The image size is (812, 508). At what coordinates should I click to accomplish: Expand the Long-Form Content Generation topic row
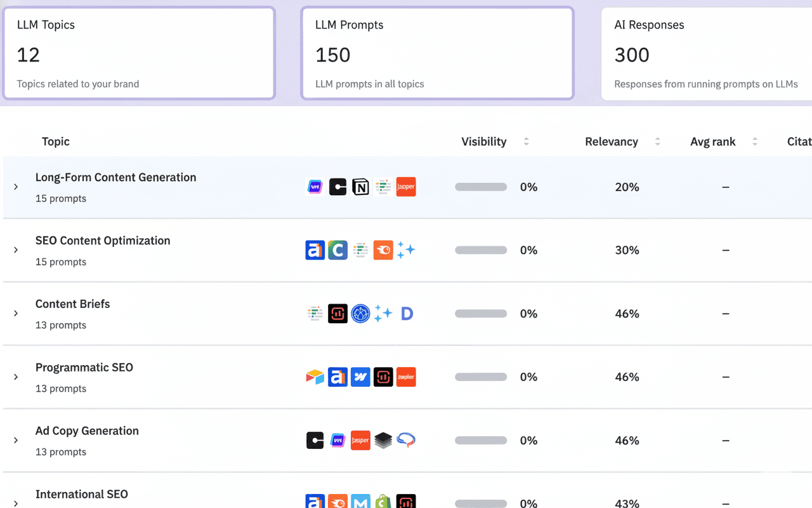(16, 187)
